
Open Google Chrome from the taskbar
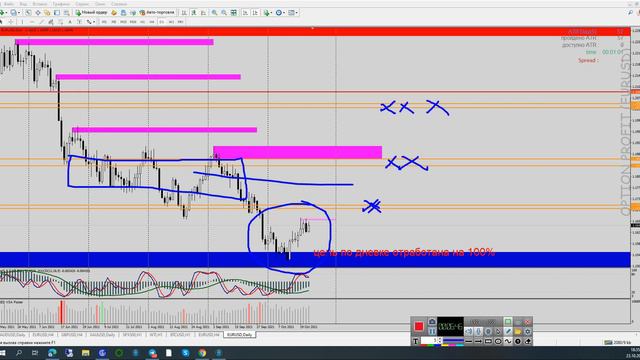pyautogui.click(x=202, y=353)
